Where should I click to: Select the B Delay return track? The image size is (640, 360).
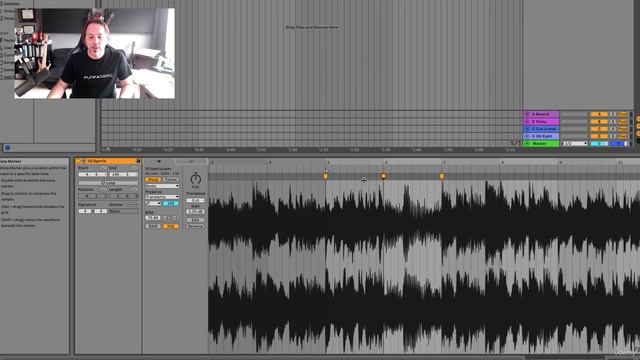click(x=541, y=122)
